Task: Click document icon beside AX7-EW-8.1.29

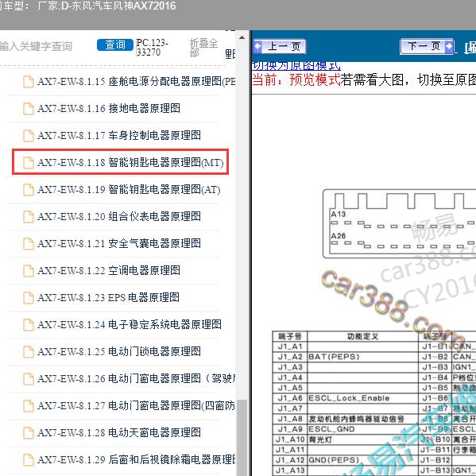Action: 29,460
